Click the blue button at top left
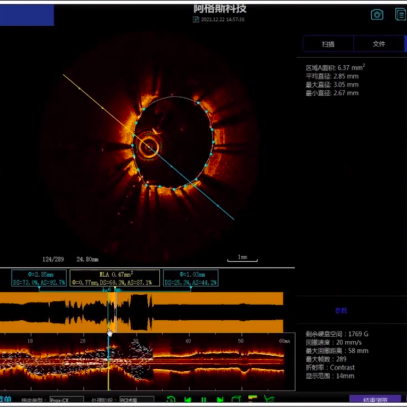 click(27, 15)
